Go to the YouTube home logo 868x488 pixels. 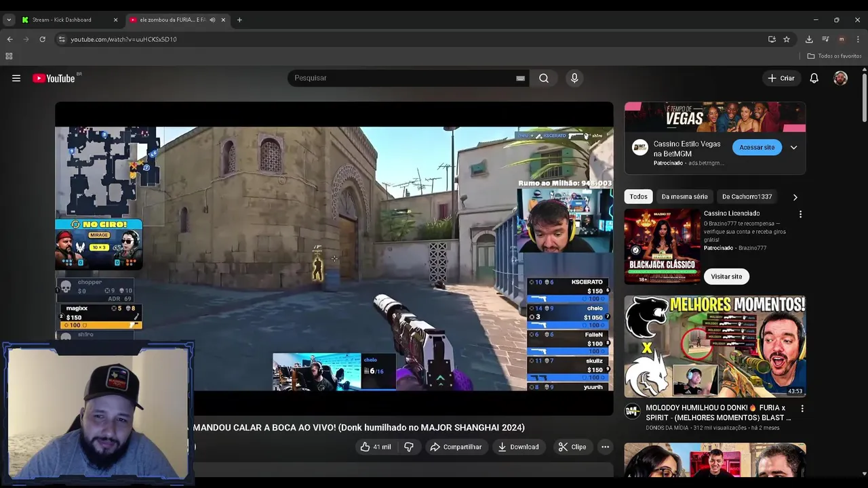(x=54, y=78)
